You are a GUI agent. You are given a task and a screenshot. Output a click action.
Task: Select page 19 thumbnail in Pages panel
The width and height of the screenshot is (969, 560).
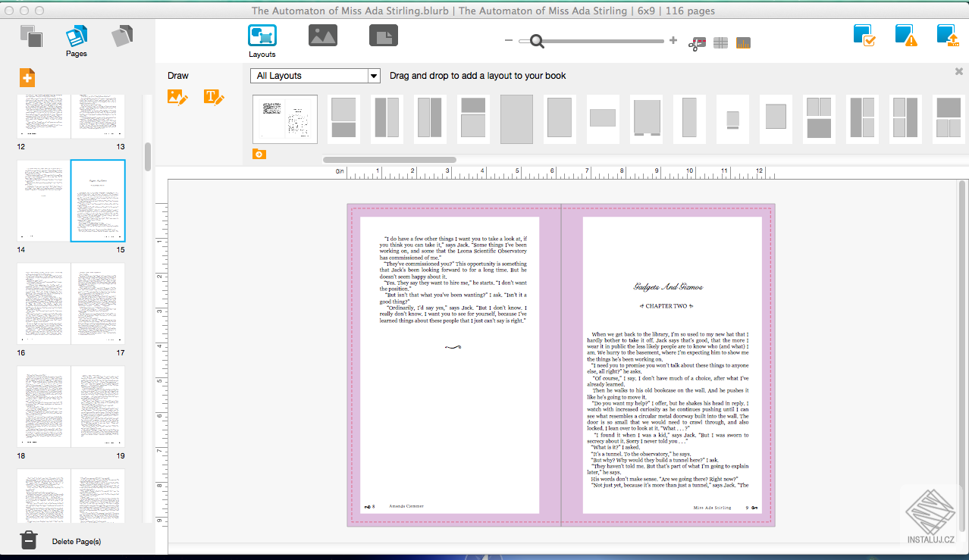coord(99,407)
